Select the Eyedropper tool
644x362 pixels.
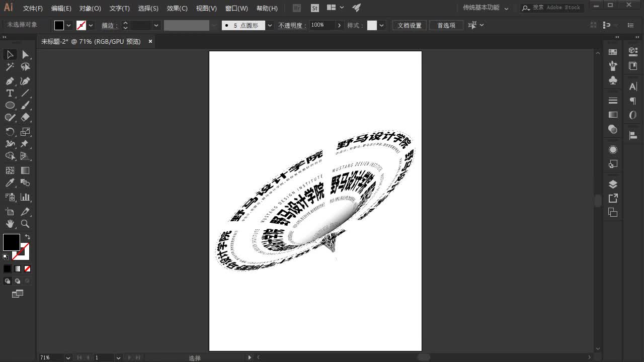10,183
